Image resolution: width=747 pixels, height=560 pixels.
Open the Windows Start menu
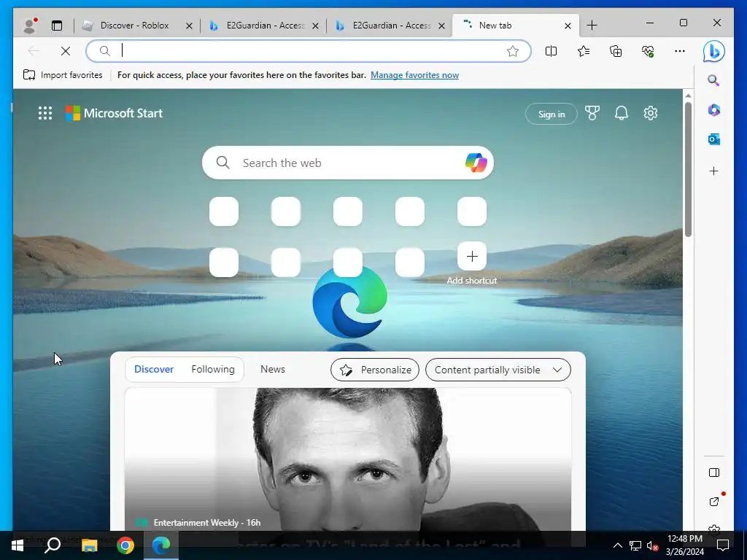18,545
